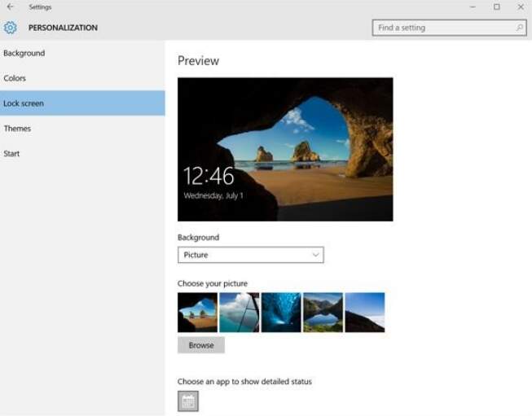Image resolution: width=532 pixels, height=416 pixels.
Task: Click the magnifier icon in the search box
Action: [x=519, y=28]
